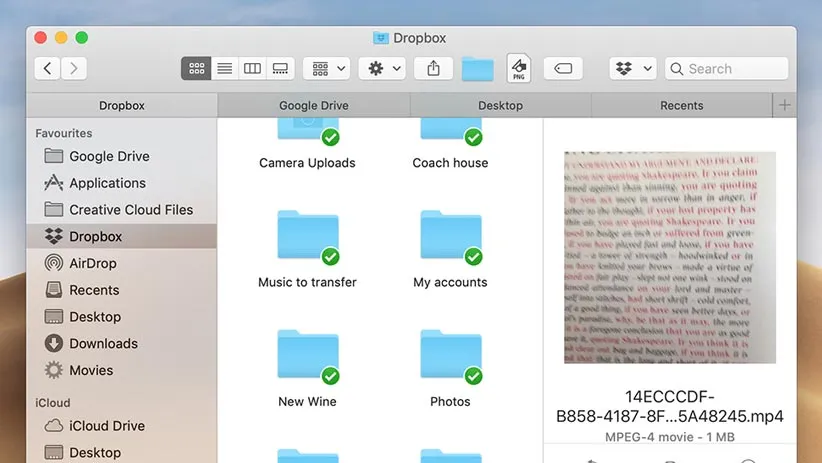Image resolution: width=822 pixels, height=463 pixels.
Task: Click the Edit Tags toolbar icon
Action: point(563,68)
